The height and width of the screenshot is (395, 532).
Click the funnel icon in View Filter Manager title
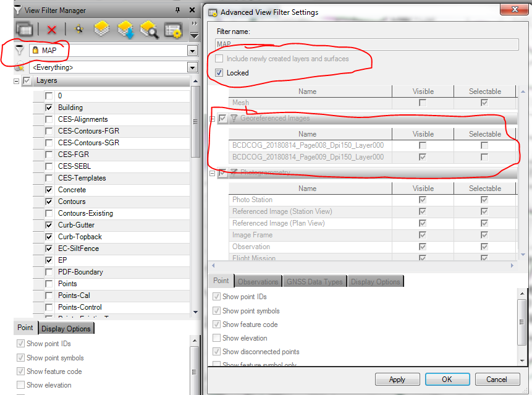tap(18, 10)
